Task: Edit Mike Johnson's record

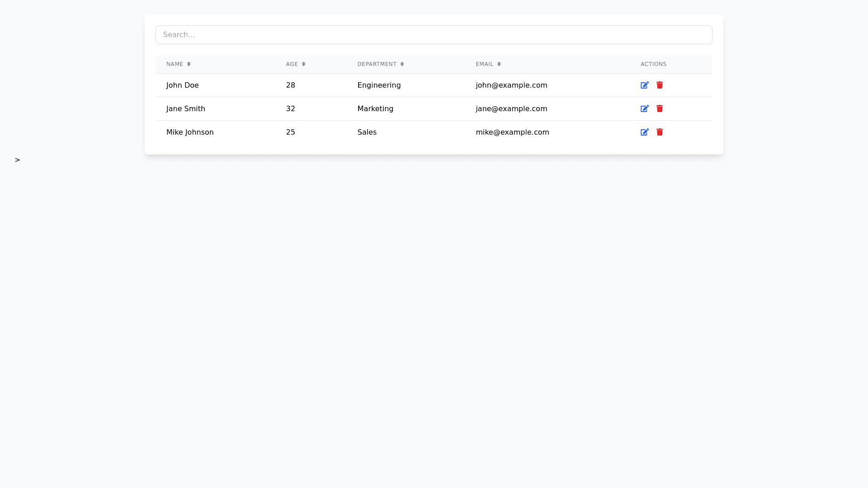Action: tap(644, 132)
